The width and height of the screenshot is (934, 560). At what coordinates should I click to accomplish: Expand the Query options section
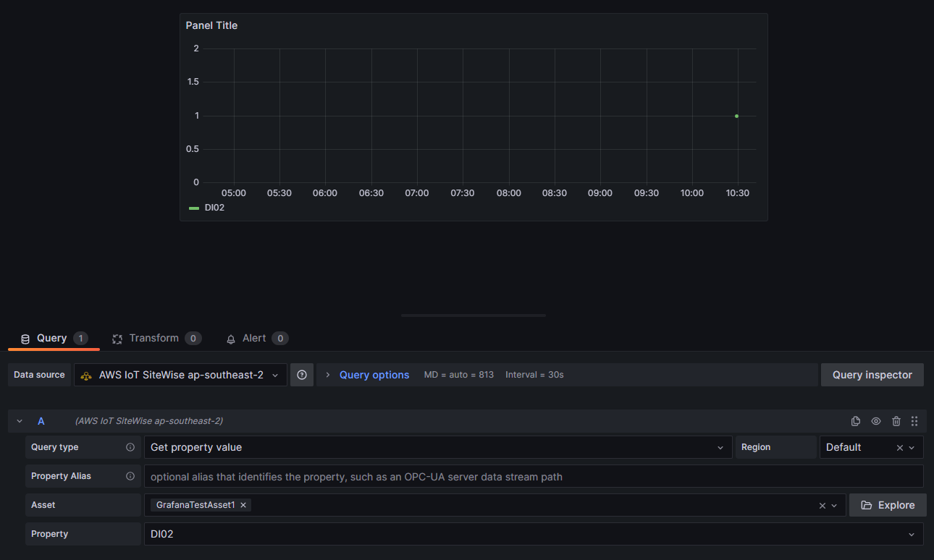click(374, 375)
